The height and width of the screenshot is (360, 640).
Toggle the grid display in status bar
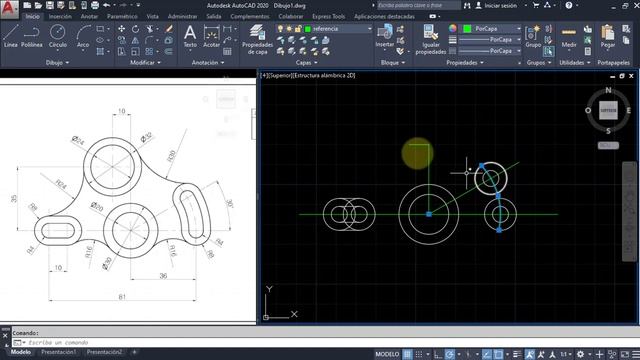coord(407,354)
